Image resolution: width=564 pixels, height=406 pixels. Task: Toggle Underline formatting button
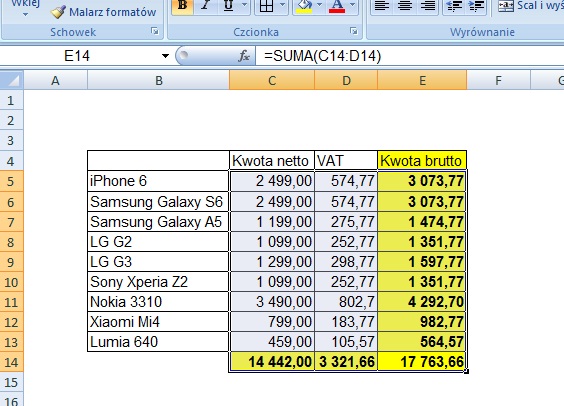[x=228, y=6]
